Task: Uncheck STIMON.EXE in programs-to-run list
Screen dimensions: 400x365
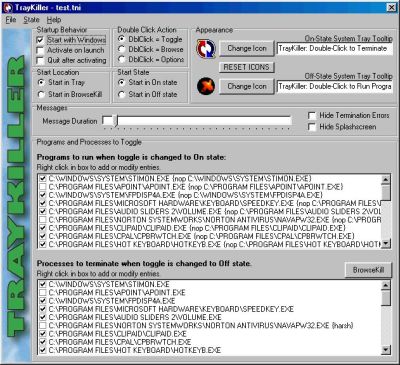Action: (43, 179)
